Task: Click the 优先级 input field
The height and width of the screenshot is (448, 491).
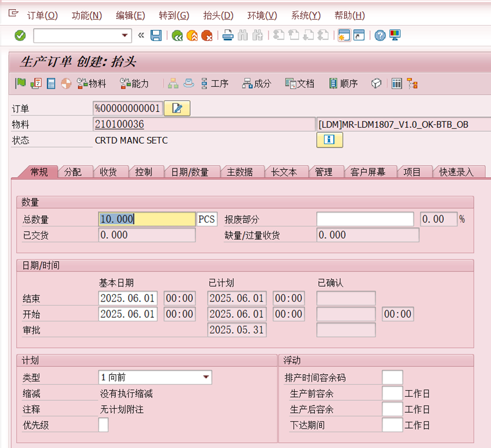Action: pyautogui.click(x=103, y=425)
